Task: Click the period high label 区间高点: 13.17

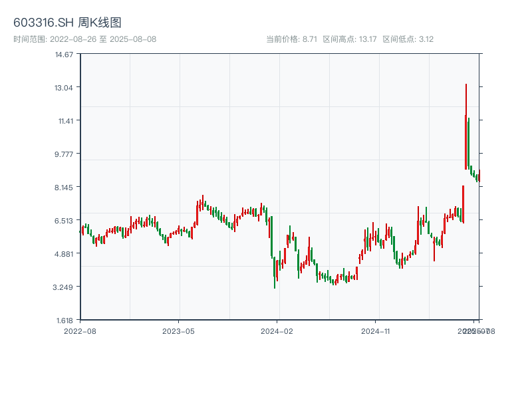Action: pyautogui.click(x=350, y=39)
